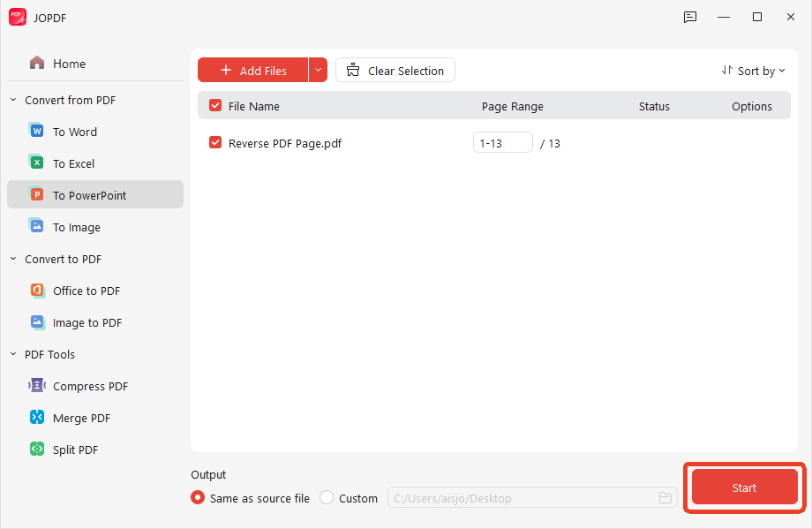812x529 pixels.
Task: Click the To Word icon
Action: [36, 131]
